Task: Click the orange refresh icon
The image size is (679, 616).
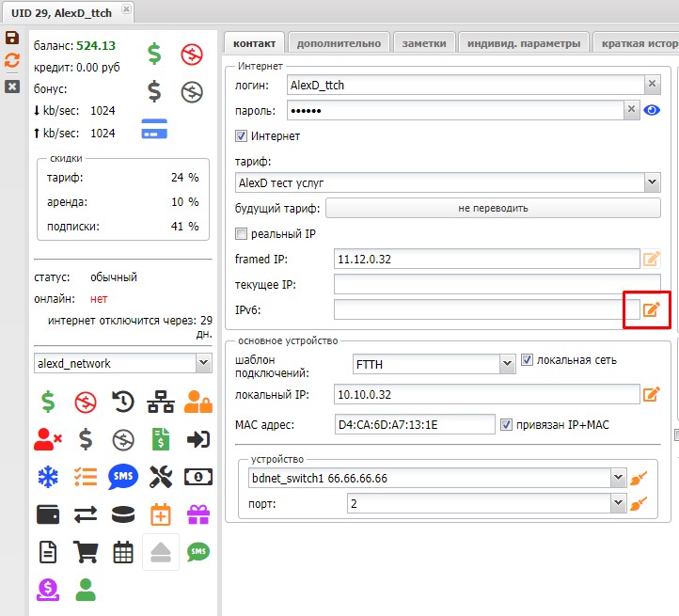Action: click(12, 60)
